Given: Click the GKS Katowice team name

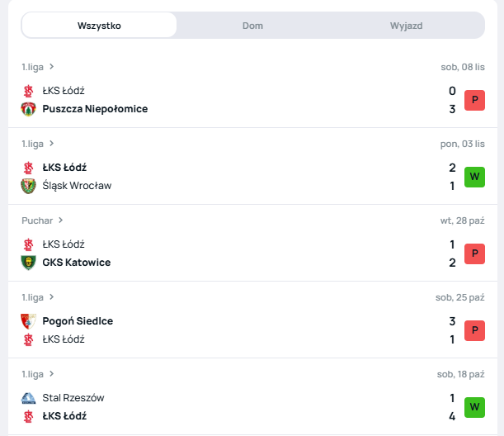Looking at the screenshot, I should coord(76,263).
